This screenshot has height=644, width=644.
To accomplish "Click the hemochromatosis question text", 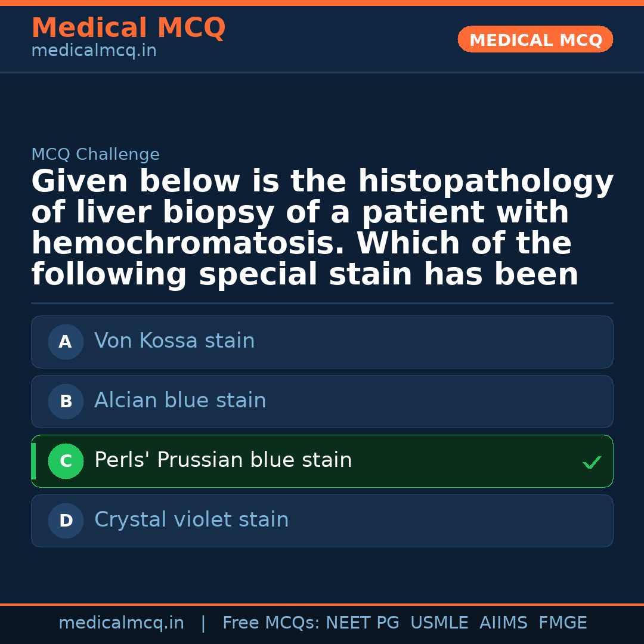I will pyautogui.click(x=322, y=228).
